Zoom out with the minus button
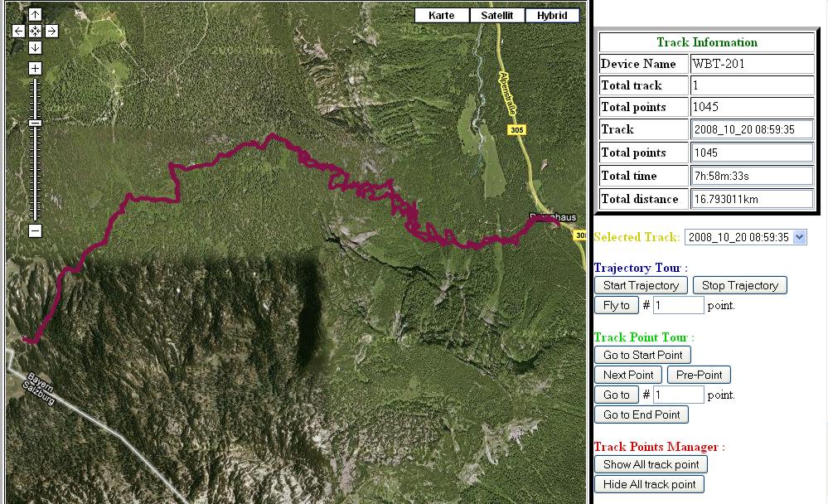This screenshot has height=504, width=828. (35, 231)
